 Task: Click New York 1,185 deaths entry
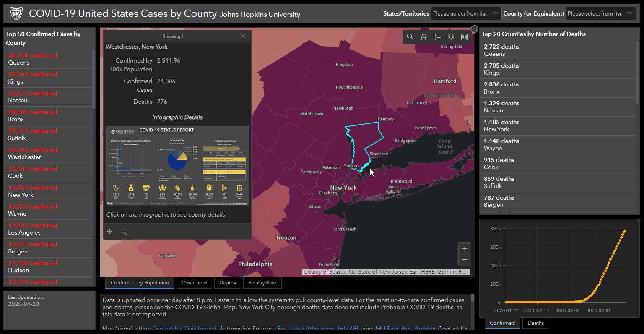pos(558,126)
